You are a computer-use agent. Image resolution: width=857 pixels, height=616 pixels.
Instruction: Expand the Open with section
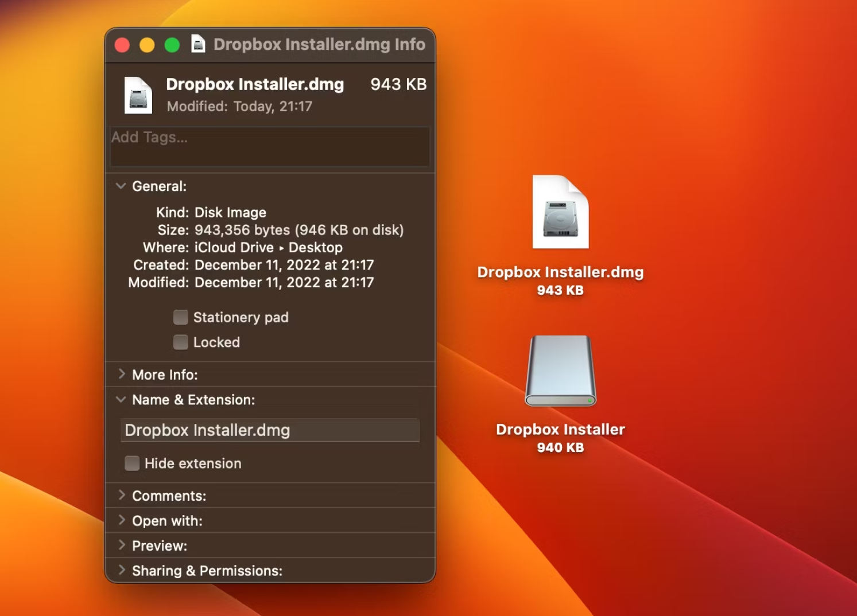[x=121, y=520]
